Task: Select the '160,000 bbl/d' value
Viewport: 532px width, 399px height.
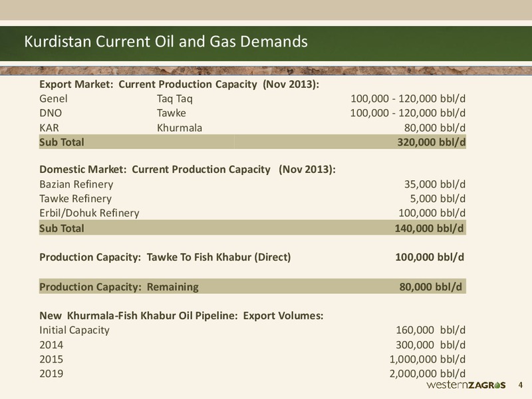Action: coord(430,330)
